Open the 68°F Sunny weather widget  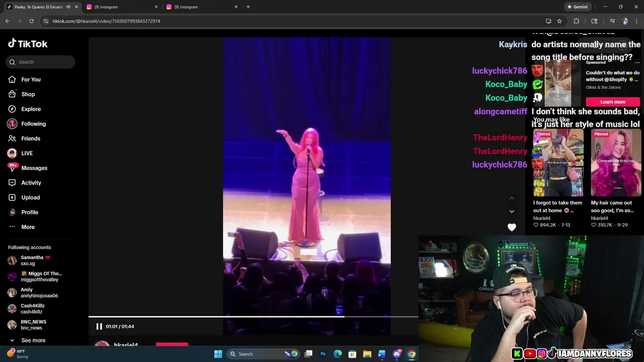pyautogui.click(x=17, y=354)
